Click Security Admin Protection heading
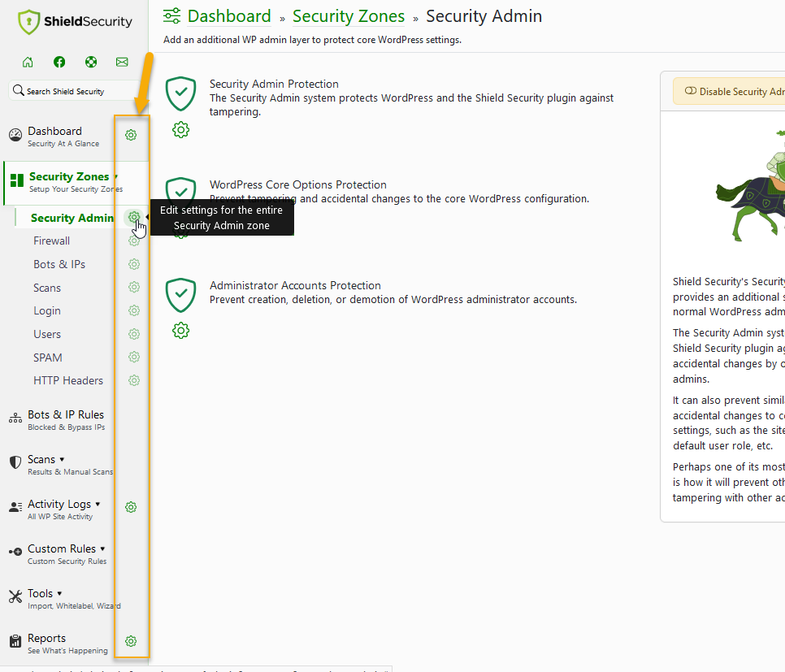Viewport: 785px width, 672px height. [274, 84]
